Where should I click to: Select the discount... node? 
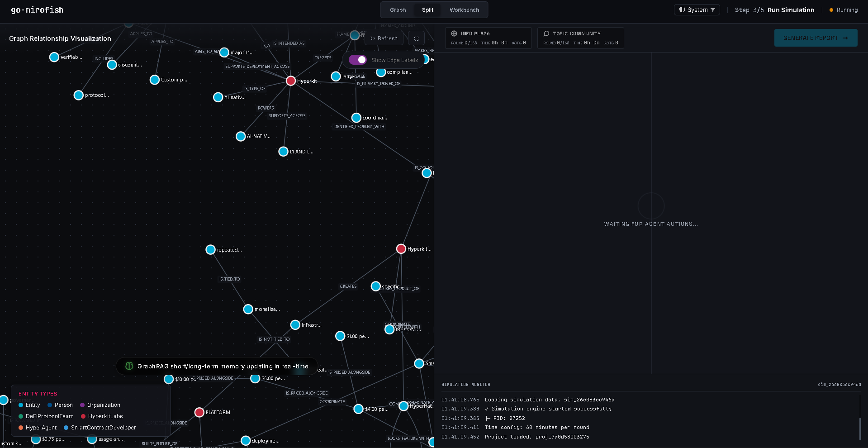point(112,65)
